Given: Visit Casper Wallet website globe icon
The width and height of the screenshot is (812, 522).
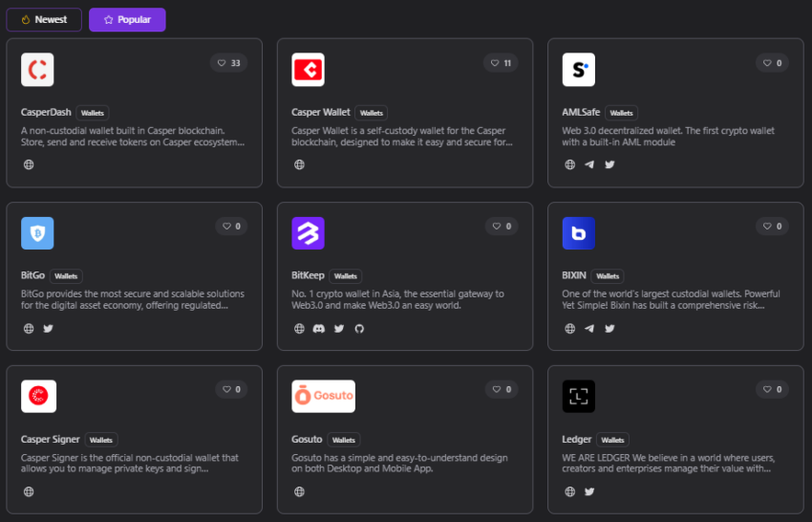Looking at the screenshot, I should (299, 164).
